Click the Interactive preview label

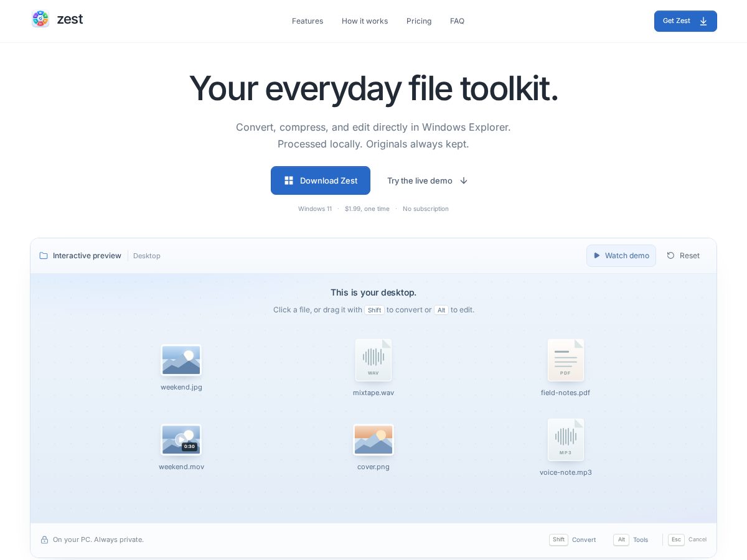click(x=87, y=256)
